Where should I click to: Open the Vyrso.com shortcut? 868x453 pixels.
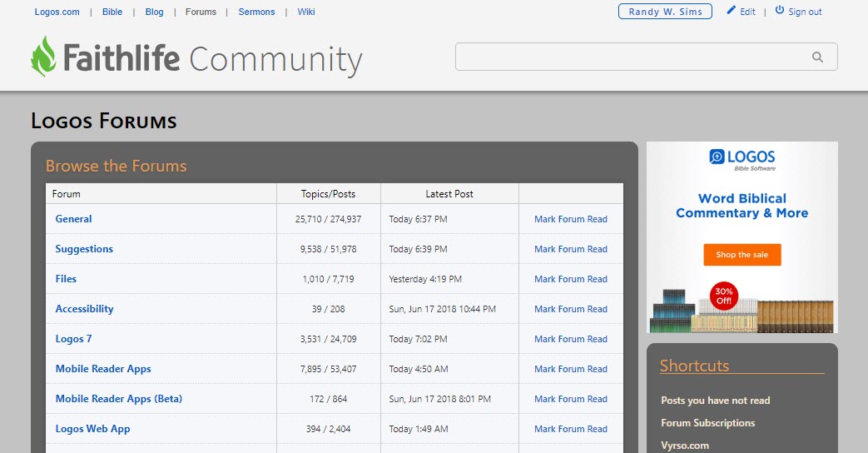click(x=685, y=446)
